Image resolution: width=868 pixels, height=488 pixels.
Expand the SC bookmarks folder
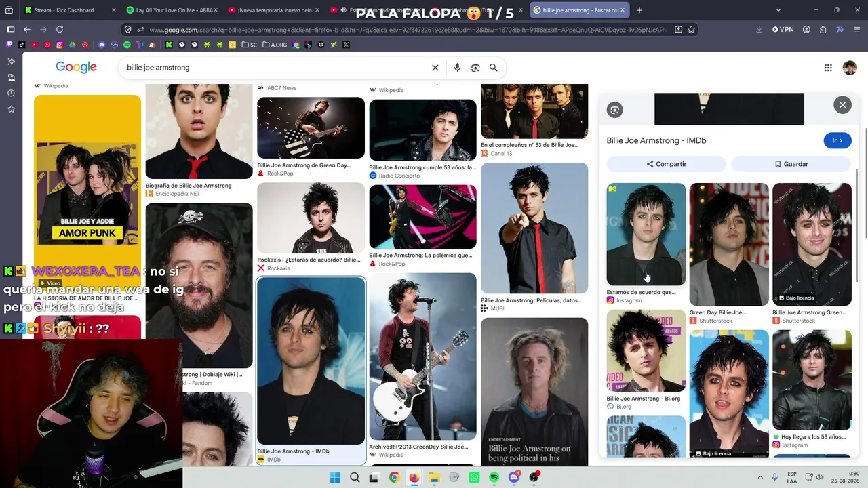click(250, 45)
